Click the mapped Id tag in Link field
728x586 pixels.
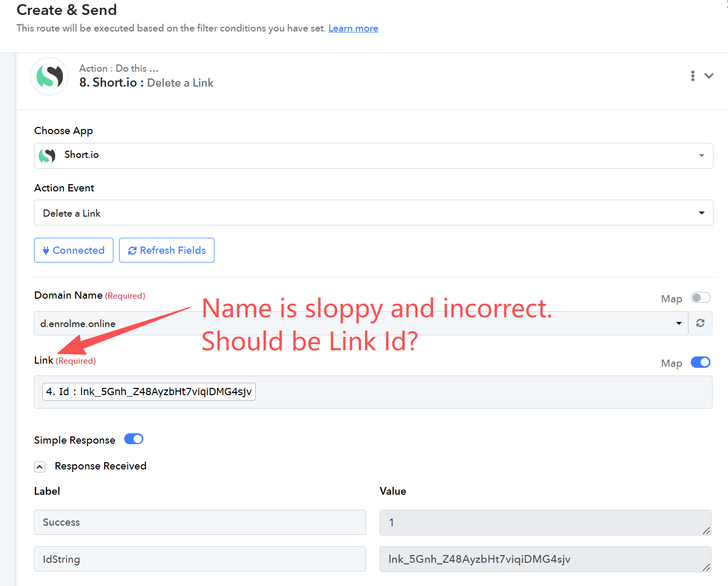149,392
